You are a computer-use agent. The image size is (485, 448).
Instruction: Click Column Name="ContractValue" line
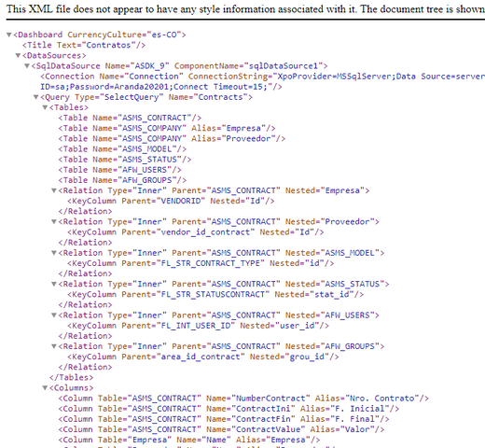point(221,429)
